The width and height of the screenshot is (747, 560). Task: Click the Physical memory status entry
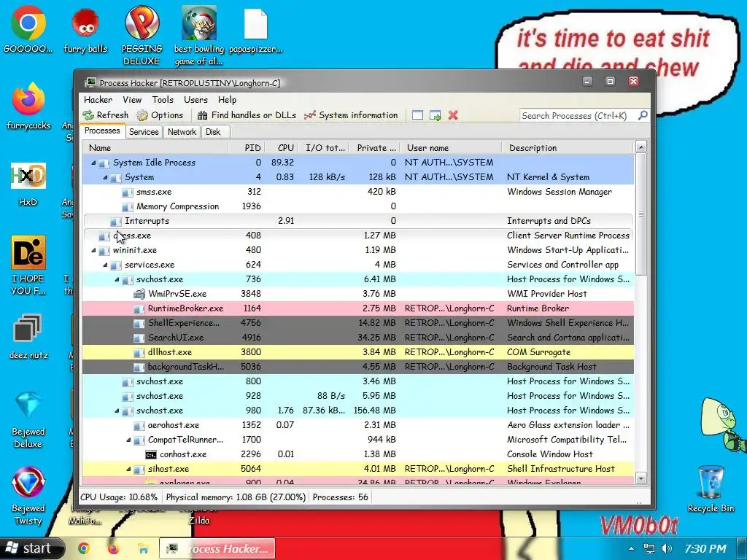tap(236, 497)
